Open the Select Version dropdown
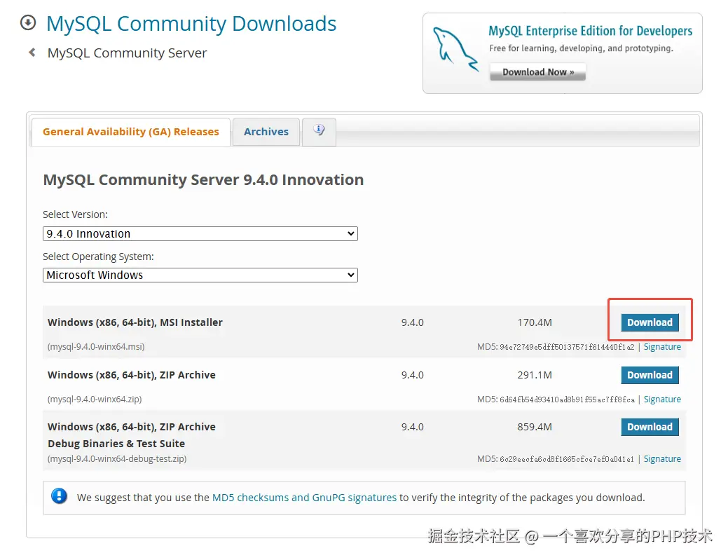The image size is (728, 560). (x=200, y=233)
